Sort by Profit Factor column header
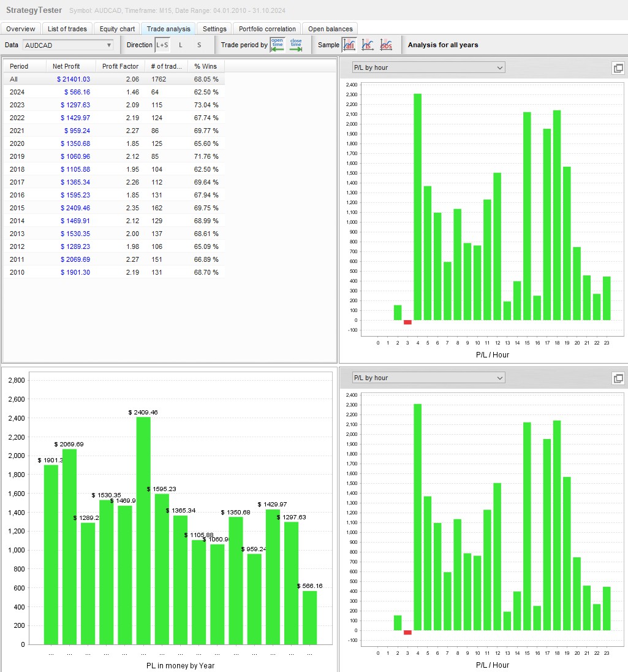The width and height of the screenshot is (628, 672). pyautogui.click(x=120, y=66)
